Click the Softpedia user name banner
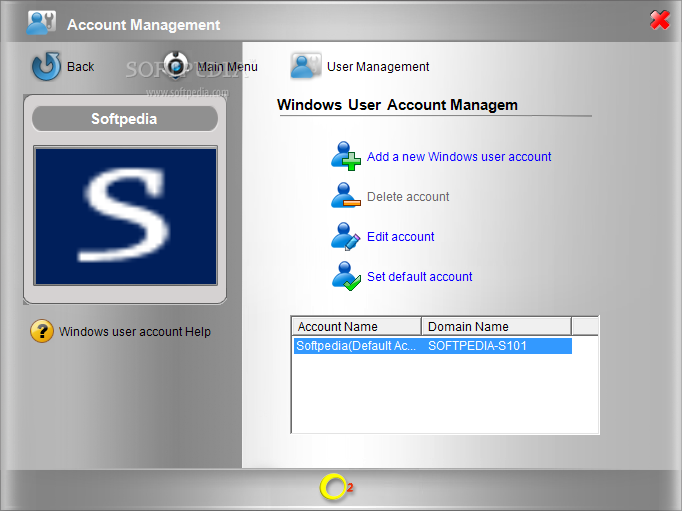Image resolution: width=682 pixels, height=511 pixels. click(x=125, y=119)
